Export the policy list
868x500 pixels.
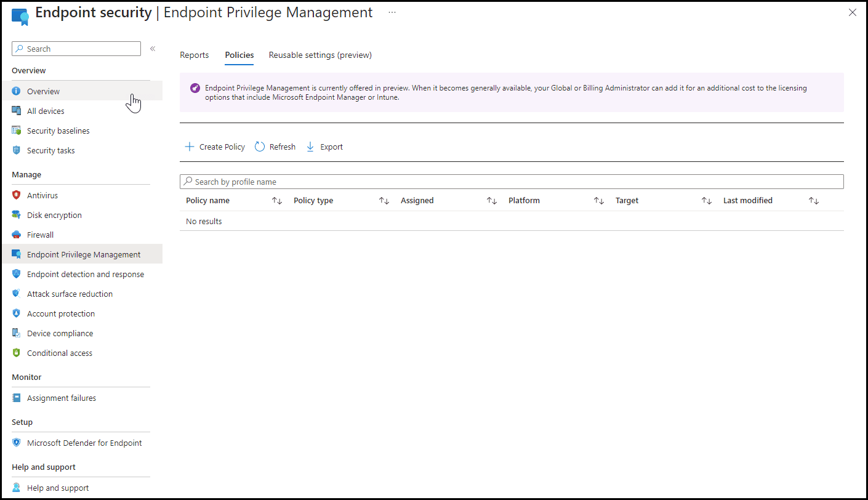(x=324, y=147)
